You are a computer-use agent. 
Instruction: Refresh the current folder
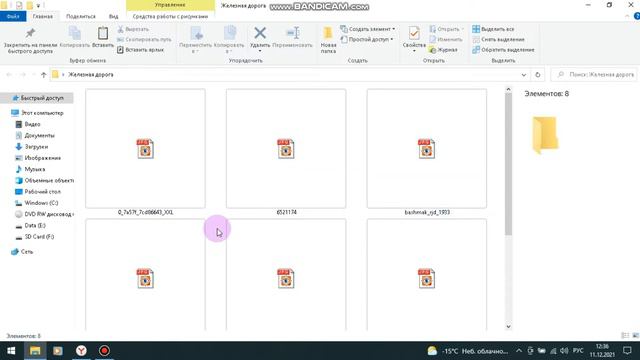(538, 75)
